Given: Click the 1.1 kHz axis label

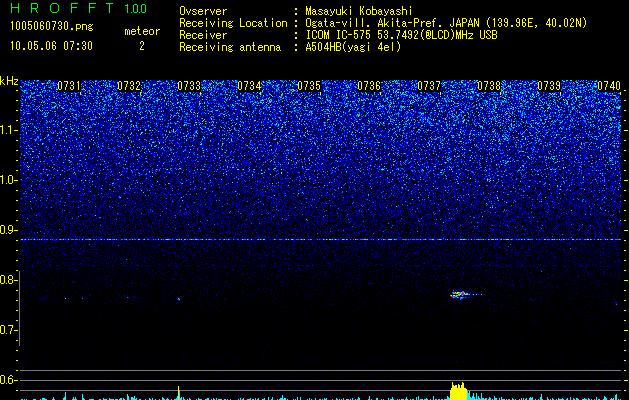Looking at the screenshot, I should pyautogui.click(x=9, y=130).
